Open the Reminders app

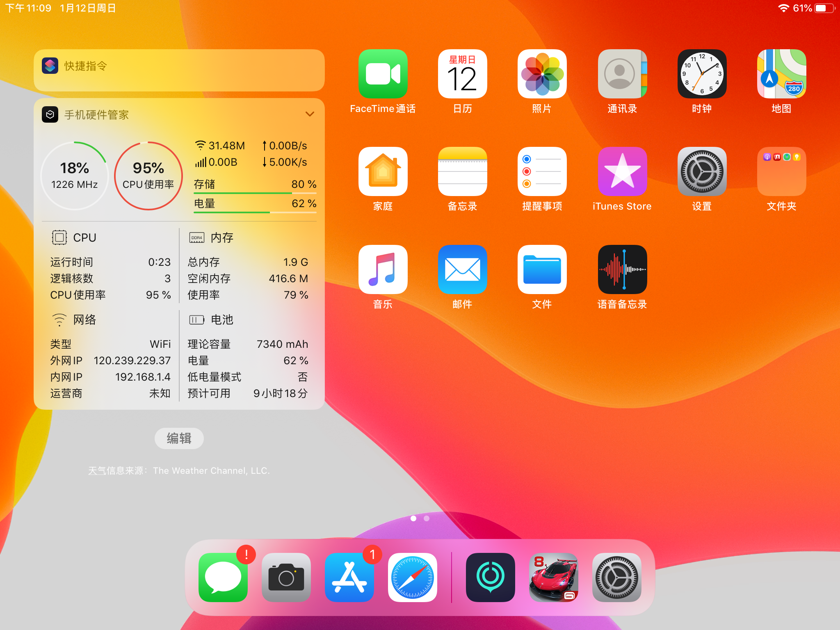pyautogui.click(x=542, y=171)
